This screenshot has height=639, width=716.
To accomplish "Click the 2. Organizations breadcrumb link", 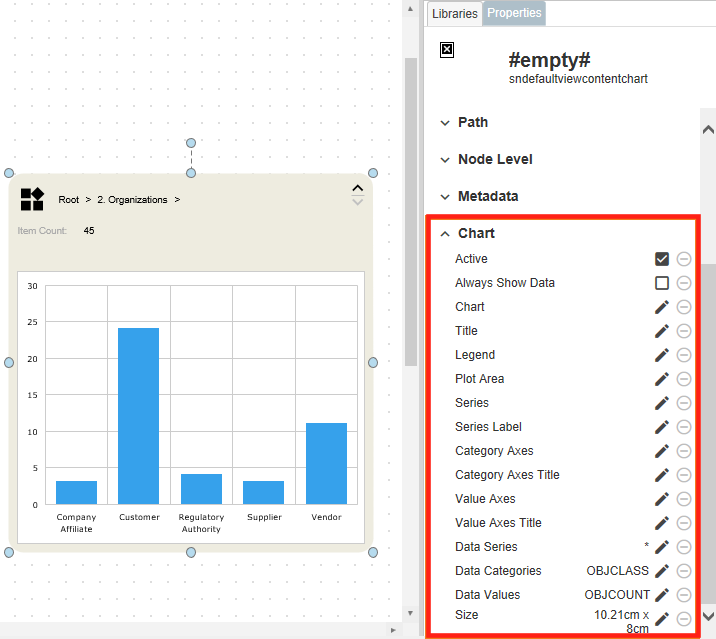I will click(132, 200).
